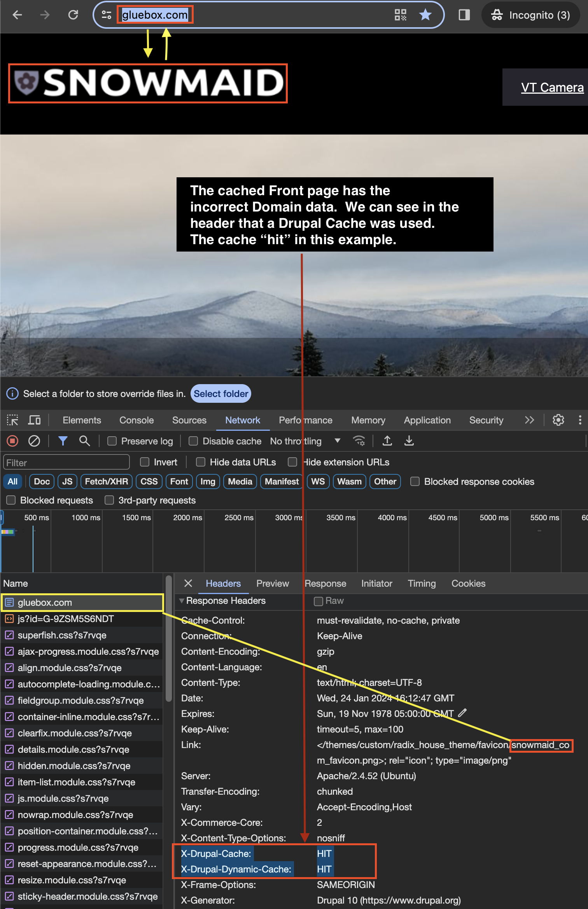588x909 pixels.
Task: Activate the inspect element picker icon
Action: pyautogui.click(x=12, y=420)
